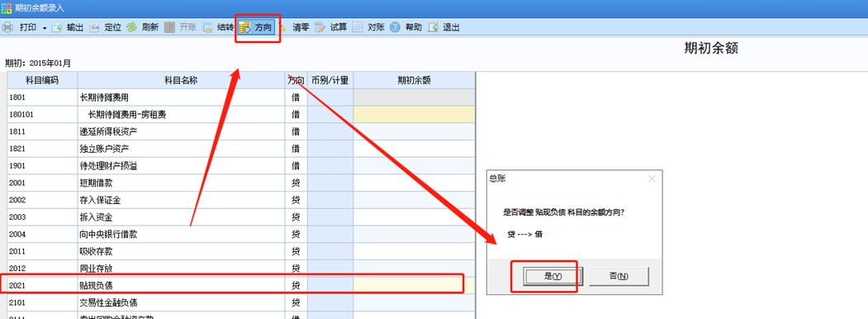Click the 试算 toolbar label
Image resolution: width=868 pixels, height=319 pixels.
point(339,28)
